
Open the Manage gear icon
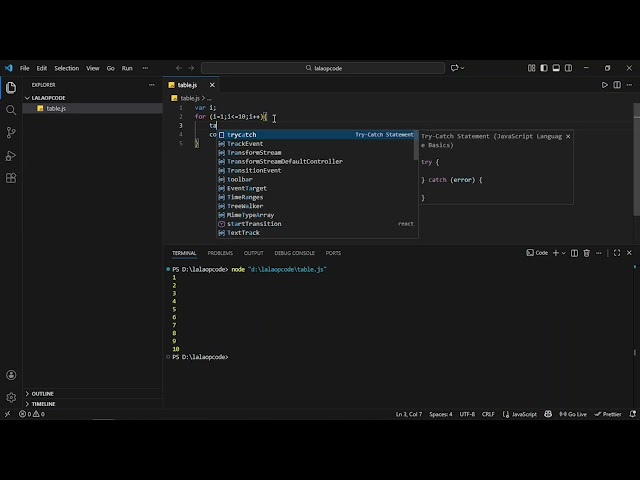[x=11, y=397]
